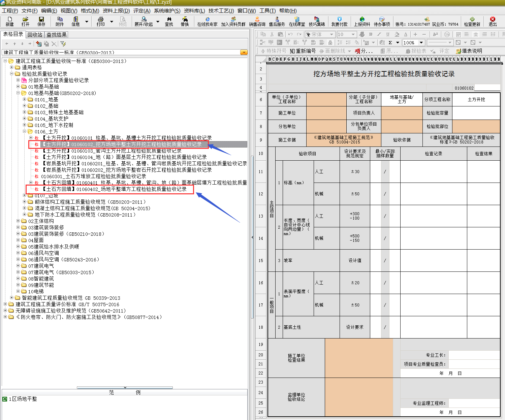The image size is (505, 420).
Task: Open the 宋体 font name dropdown
Action: tap(332, 34)
